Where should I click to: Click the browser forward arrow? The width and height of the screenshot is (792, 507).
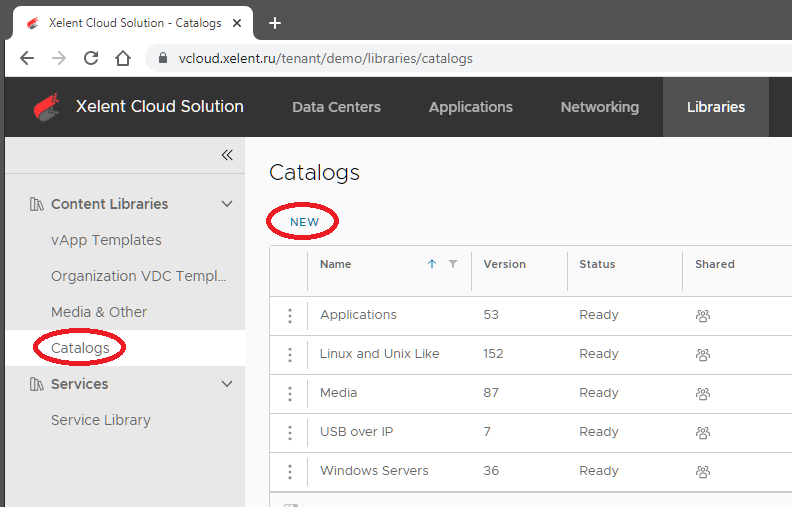click(x=59, y=59)
